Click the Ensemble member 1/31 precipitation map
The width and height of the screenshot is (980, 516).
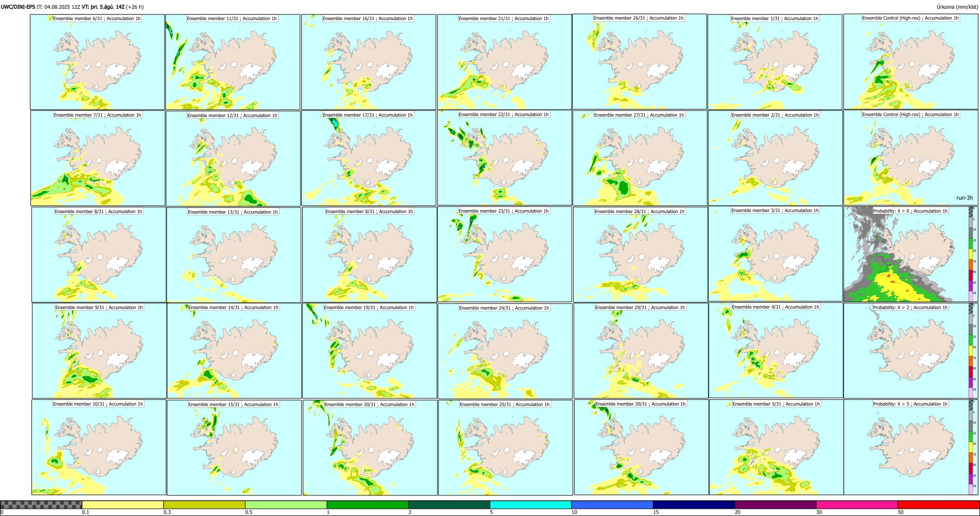pyautogui.click(x=775, y=62)
